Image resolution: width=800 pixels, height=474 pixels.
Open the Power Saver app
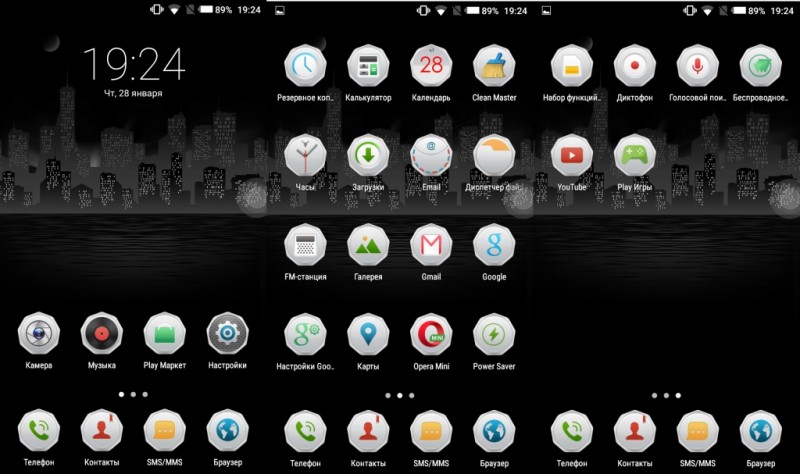tap(494, 335)
